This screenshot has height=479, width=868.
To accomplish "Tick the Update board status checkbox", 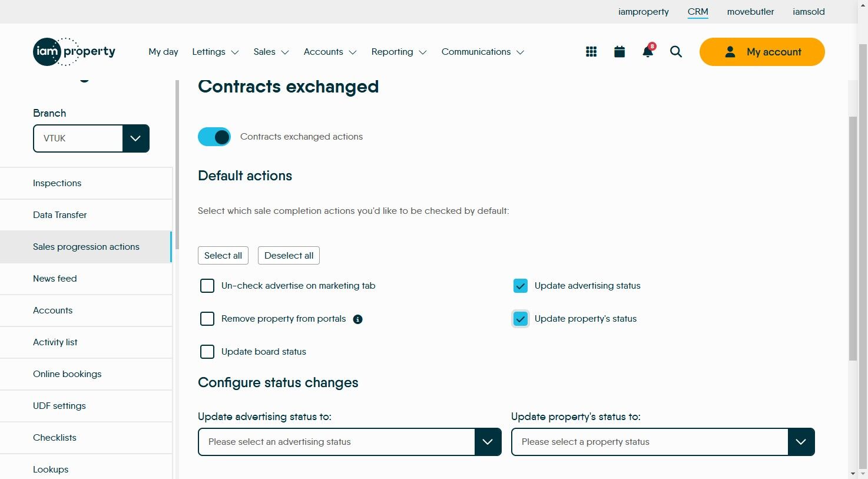I will tap(207, 352).
